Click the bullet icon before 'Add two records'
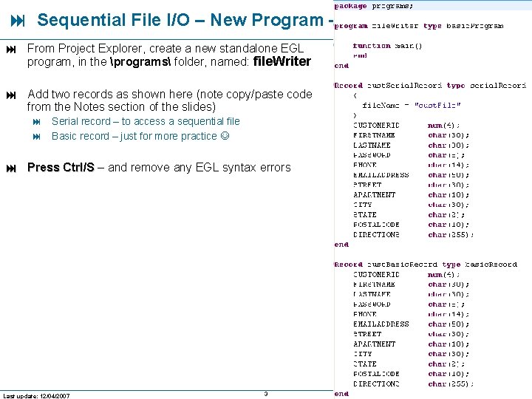The height and width of the screenshot is (399, 532). 11,95
